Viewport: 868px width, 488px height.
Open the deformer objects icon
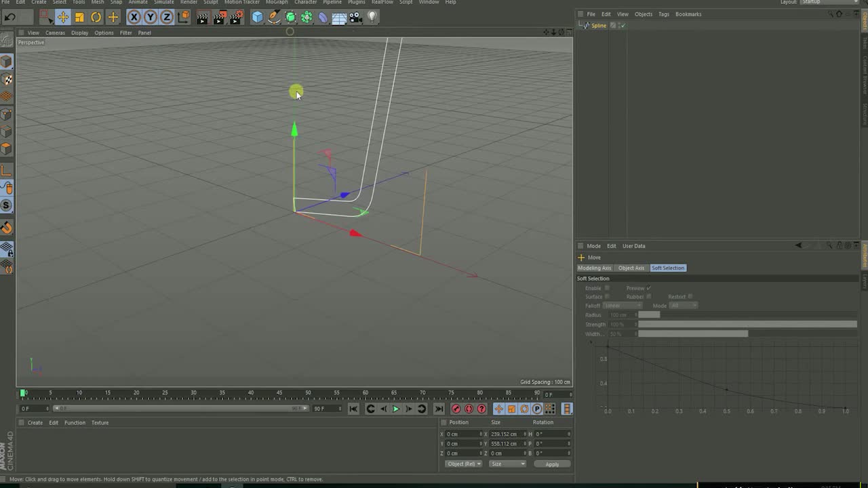[x=323, y=17]
